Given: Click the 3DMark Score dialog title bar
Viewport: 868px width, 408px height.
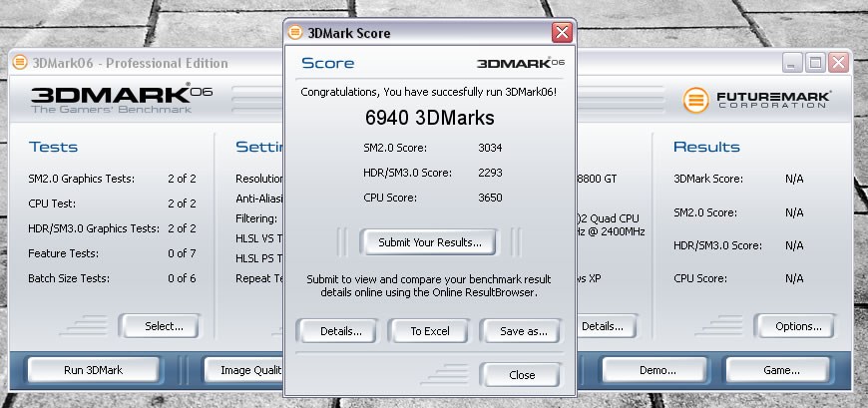Looking at the screenshot, I should tap(430, 33).
